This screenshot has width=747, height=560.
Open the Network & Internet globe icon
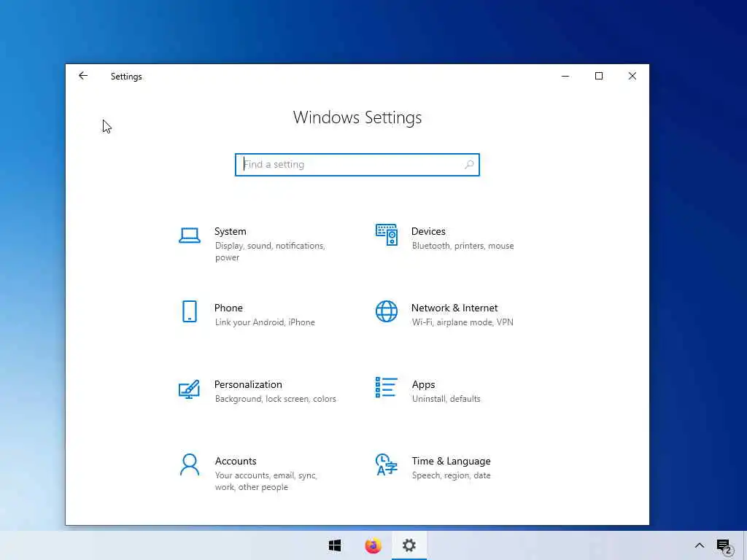[387, 311]
